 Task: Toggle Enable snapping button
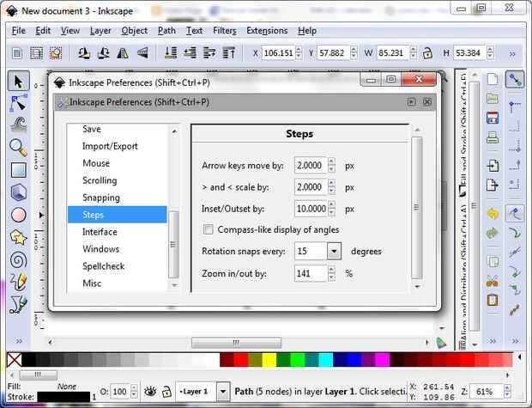click(x=515, y=80)
